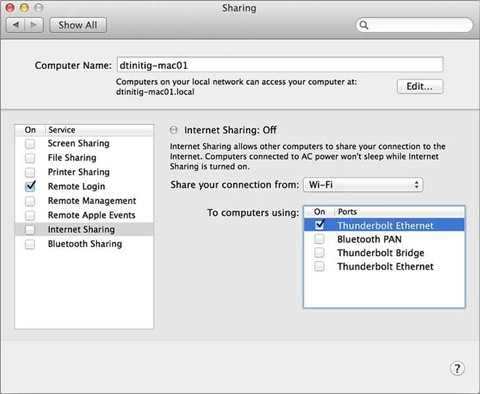Image resolution: width=480 pixels, height=394 pixels.
Task: Tick the Remote Management checkbox
Action: click(30, 201)
